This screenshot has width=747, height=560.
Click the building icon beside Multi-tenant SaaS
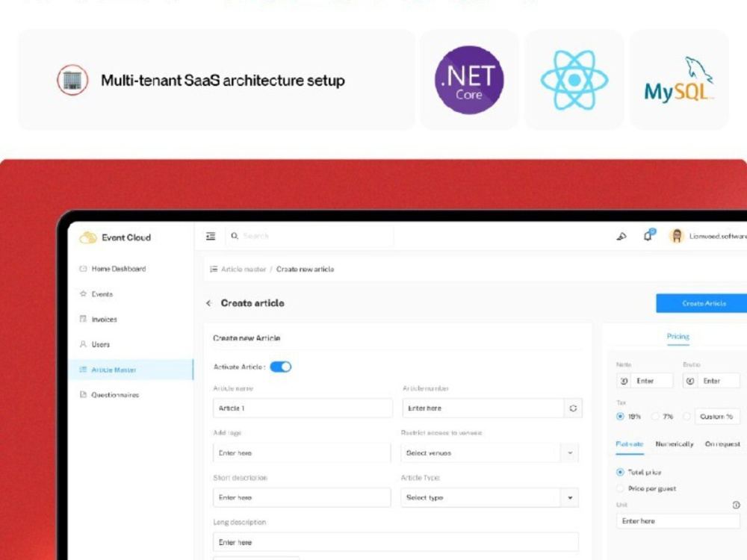pos(72,80)
